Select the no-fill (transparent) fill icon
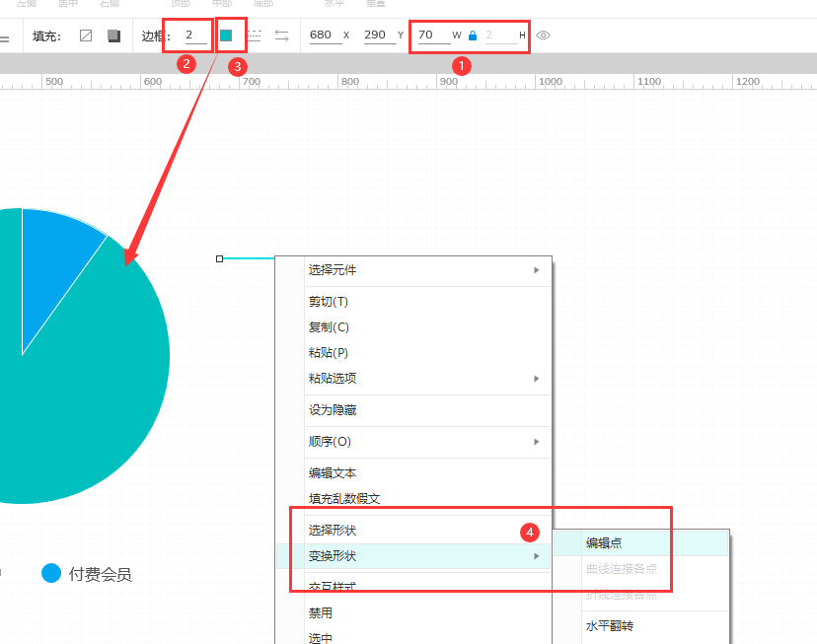The image size is (817, 644). (x=85, y=34)
